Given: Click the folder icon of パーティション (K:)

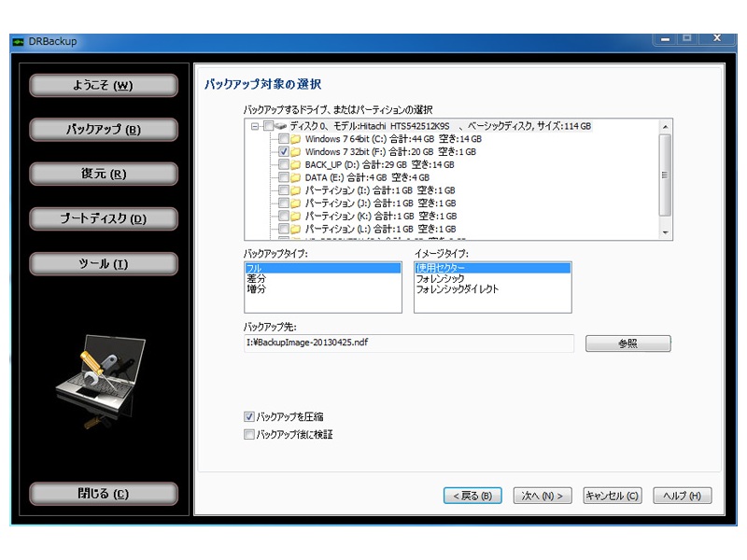Looking at the screenshot, I should [x=295, y=216].
